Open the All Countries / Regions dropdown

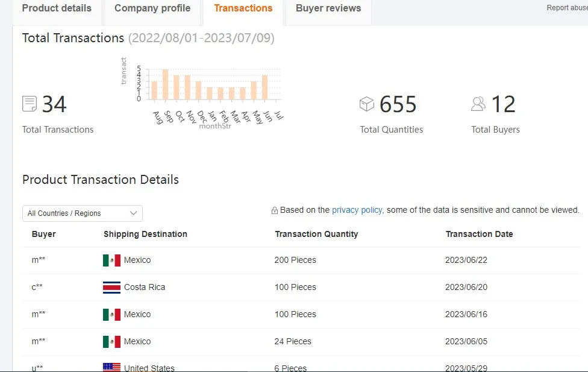click(x=83, y=213)
